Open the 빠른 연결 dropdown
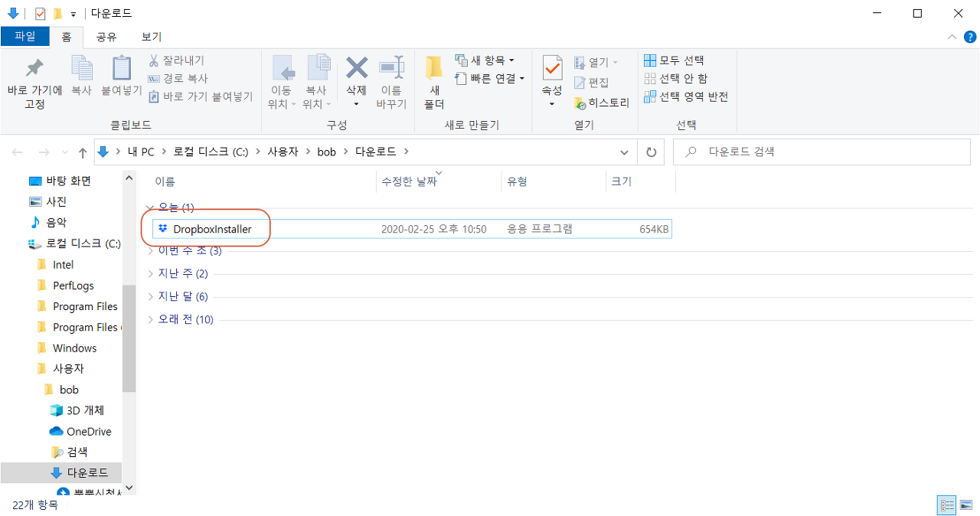This screenshot has height=516, width=980. (490, 78)
